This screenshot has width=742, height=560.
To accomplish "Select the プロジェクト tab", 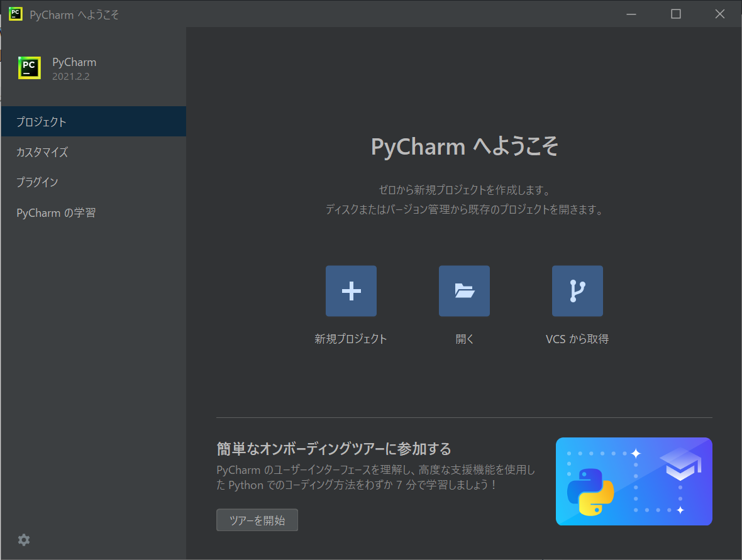I will point(93,121).
